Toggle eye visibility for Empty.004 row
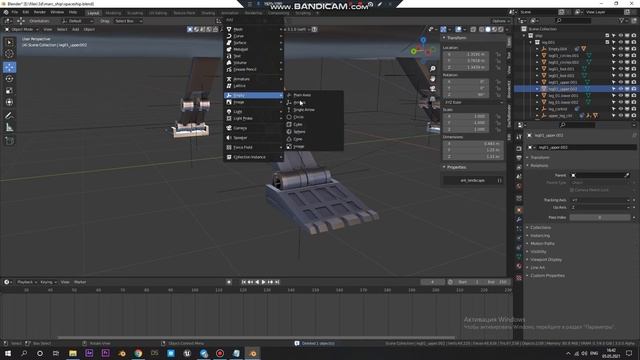The image size is (640, 360). [620, 49]
